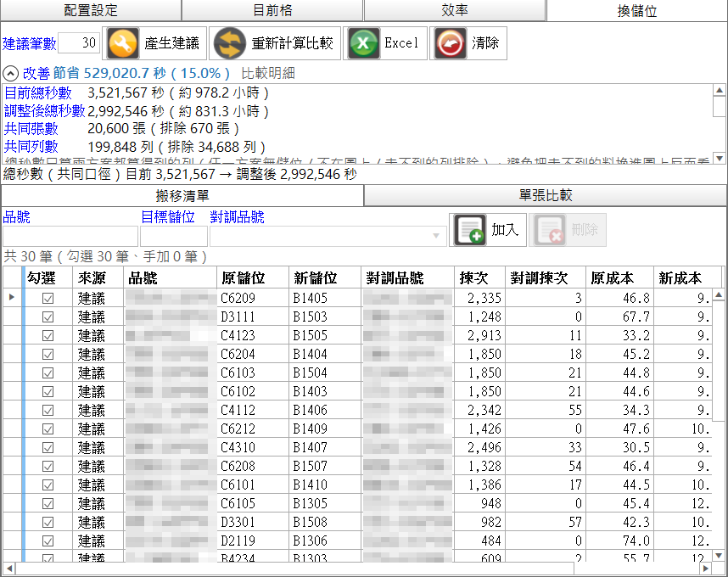This screenshot has width=728, height=577.
Task: Uncheck the row with 原儲位 C4310
Action: (48, 447)
